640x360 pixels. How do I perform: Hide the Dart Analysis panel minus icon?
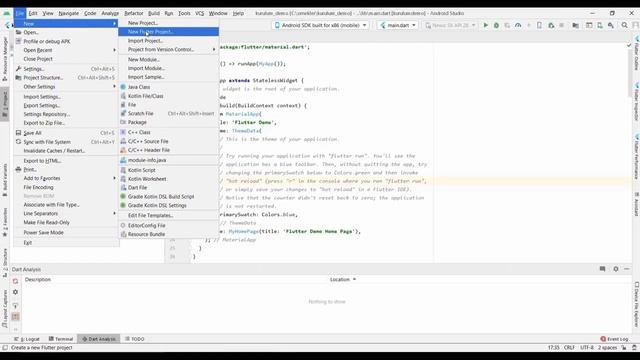pyautogui.click(x=627, y=269)
